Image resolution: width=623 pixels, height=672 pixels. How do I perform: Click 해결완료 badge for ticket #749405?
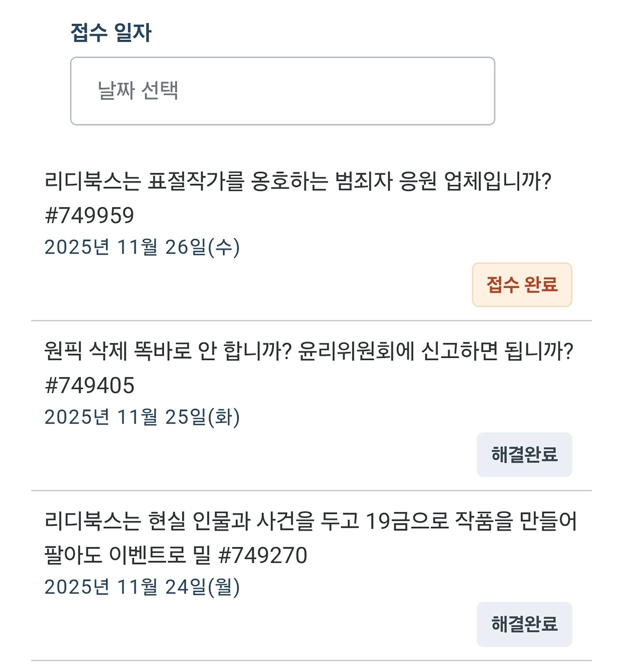[x=524, y=455]
